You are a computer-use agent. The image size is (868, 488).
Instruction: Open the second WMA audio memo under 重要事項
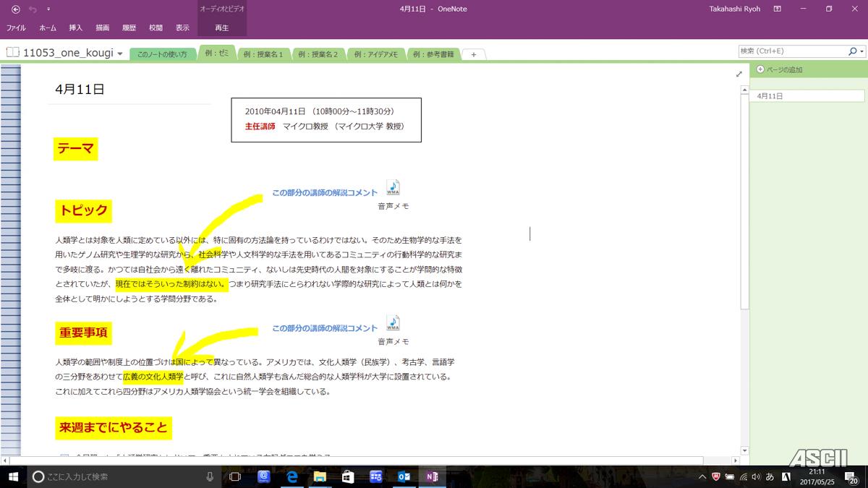click(x=393, y=323)
